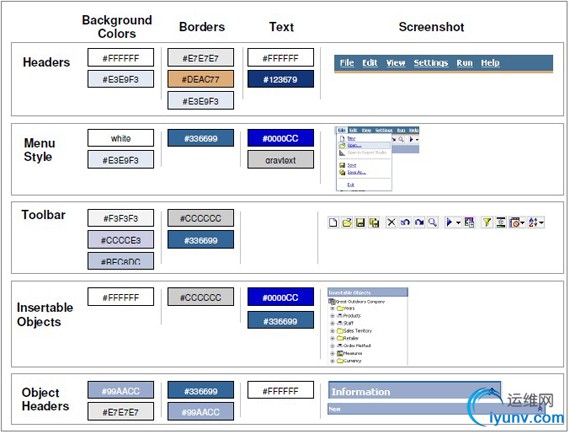The width and height of the screenshot is (570, 434).
Task: Click the blue Run play toolbar icon
Action: pyautogui.click(x=449, y=222)
